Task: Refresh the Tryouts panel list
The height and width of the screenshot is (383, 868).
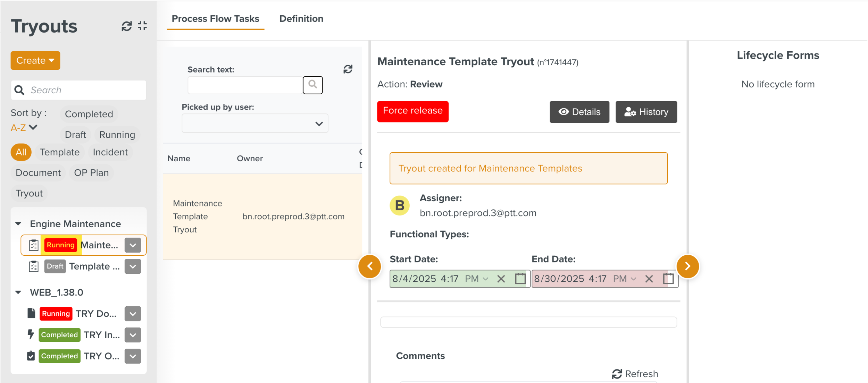Action: [125, 26]
